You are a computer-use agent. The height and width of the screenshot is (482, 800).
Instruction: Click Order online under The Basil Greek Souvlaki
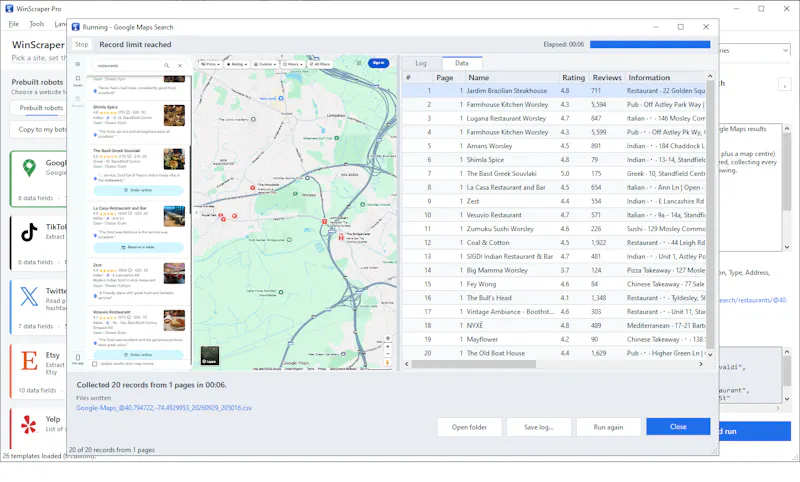click(x=138, y=190)
